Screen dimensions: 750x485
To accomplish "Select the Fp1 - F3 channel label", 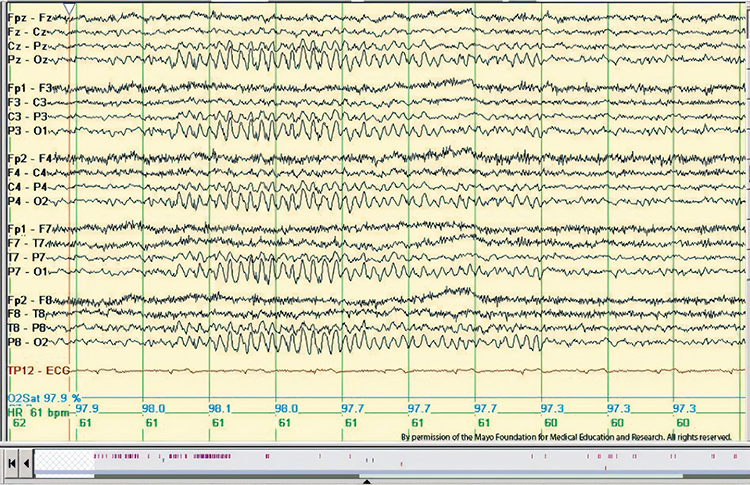I will tap(28, 88).
